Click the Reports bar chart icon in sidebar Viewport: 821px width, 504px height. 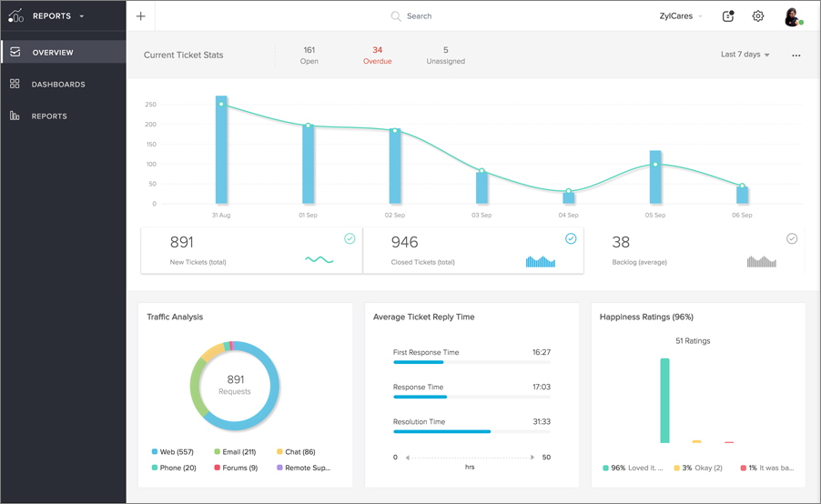point(15,116)
